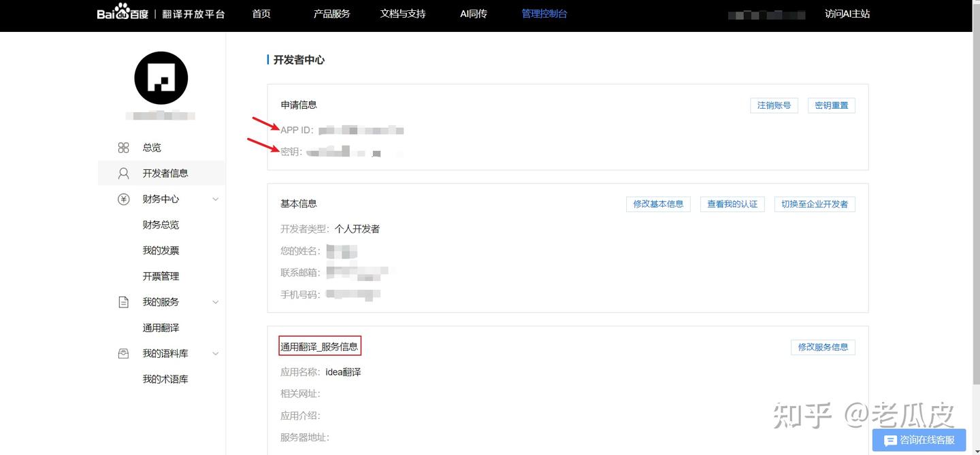This screenshot has width=980, height=455.
Task: Open 修改基本信息 editor
Action: click(658, 203)
